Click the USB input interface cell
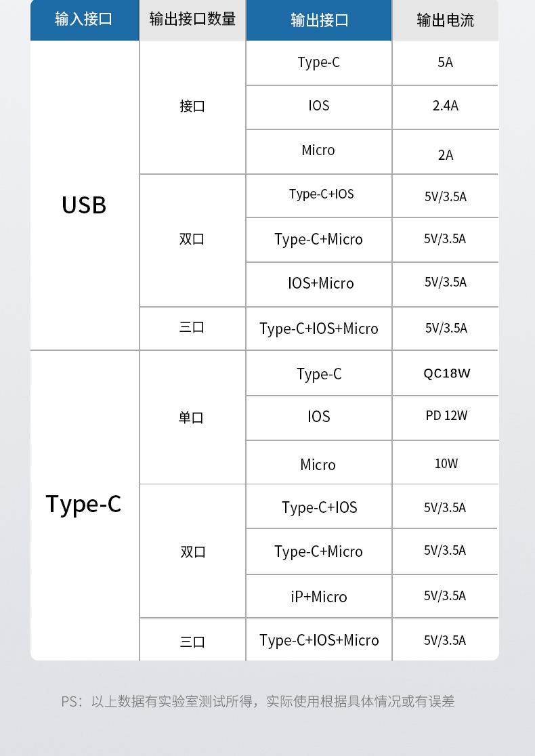535x756 pixels. coord(84,205)
